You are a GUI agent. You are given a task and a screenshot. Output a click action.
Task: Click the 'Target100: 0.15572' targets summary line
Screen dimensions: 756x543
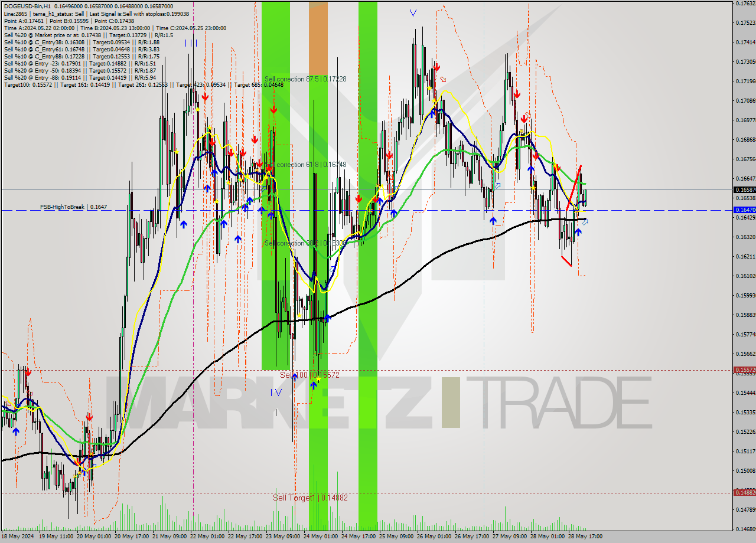[144, 85]
